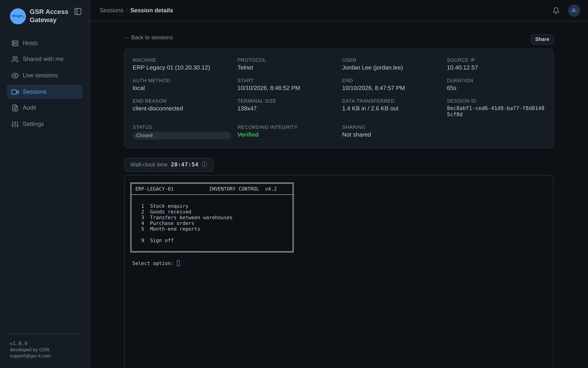This screenshot has width=588, height=368.
Task: Click the Telnet protocol value
Action: point(245,68)
